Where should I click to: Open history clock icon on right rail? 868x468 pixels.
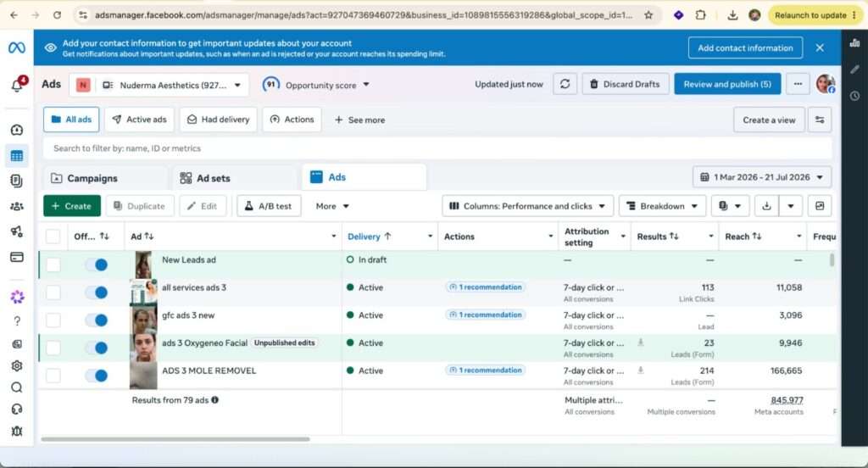pyautogui.click(x=854, y=96)
